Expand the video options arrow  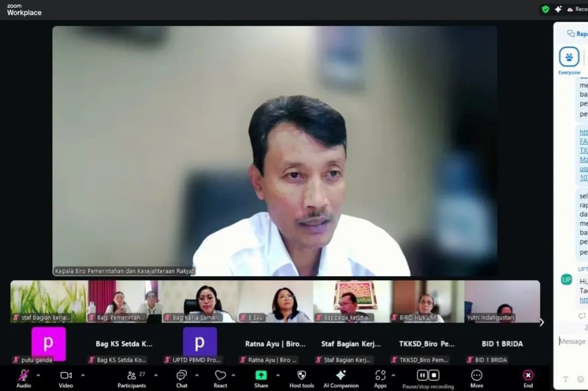click(x=83, y=375)
